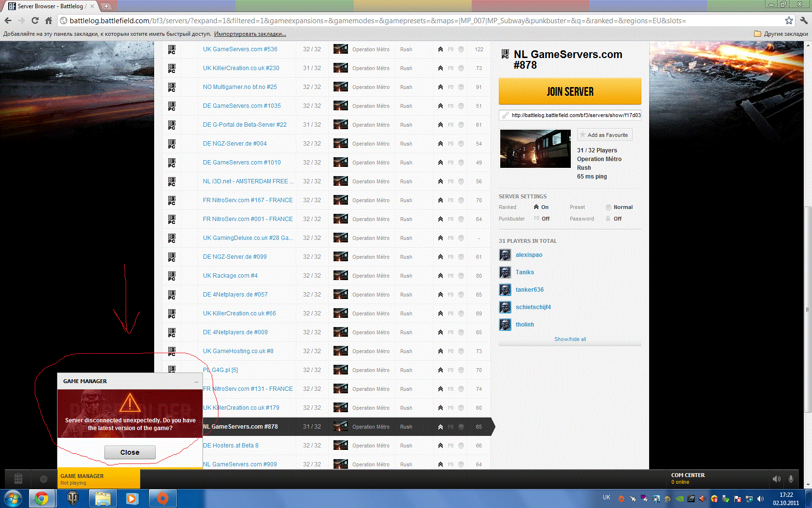The height and width of the screenshot is (508, 812).
Task: Mute sound via speaker icon in bottom bar
Action: tap(777, 479)
